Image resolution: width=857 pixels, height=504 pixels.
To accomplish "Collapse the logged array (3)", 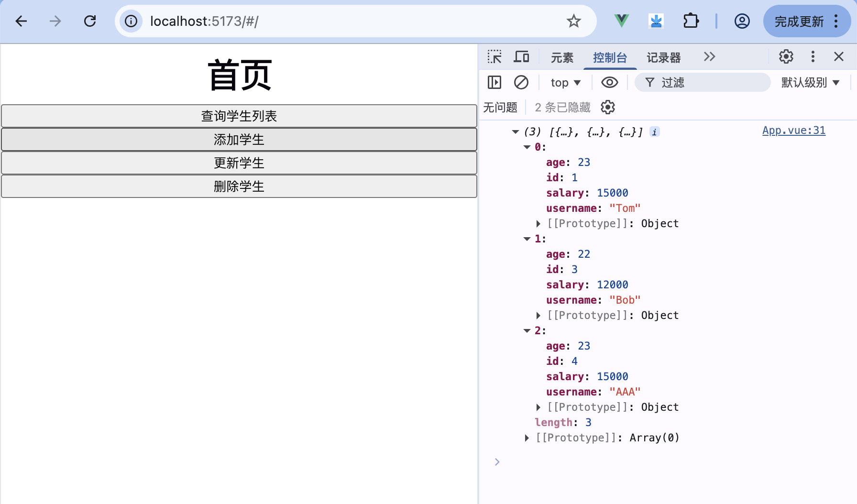I will click(x=516, y=132).
